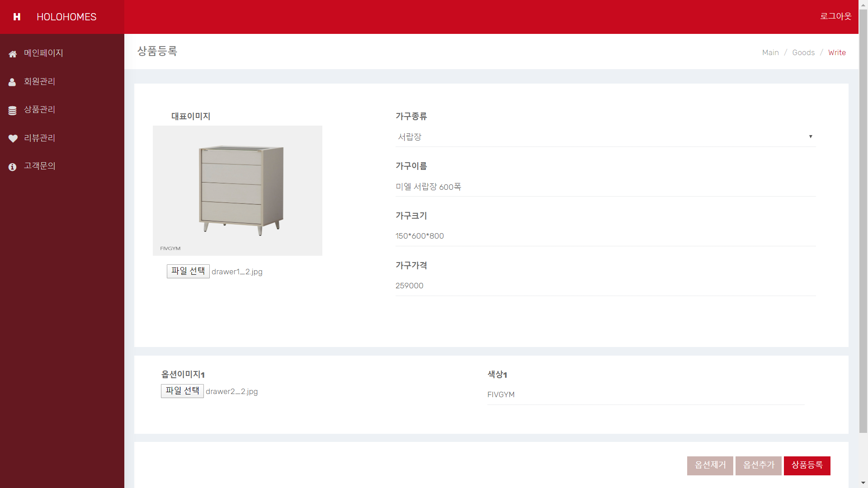The image size is (868, 488).
Task: Click the user icon beside 회원관리
Action: 12,82
